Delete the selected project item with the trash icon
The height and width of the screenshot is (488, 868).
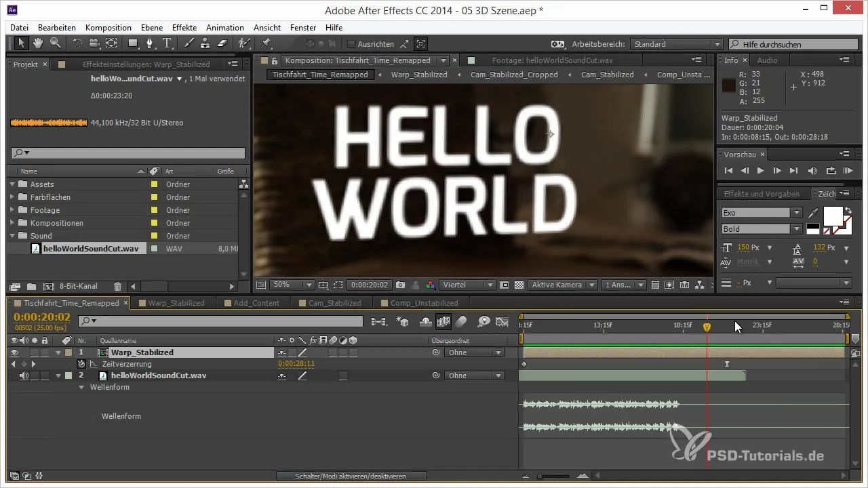[x=117, y=287]
